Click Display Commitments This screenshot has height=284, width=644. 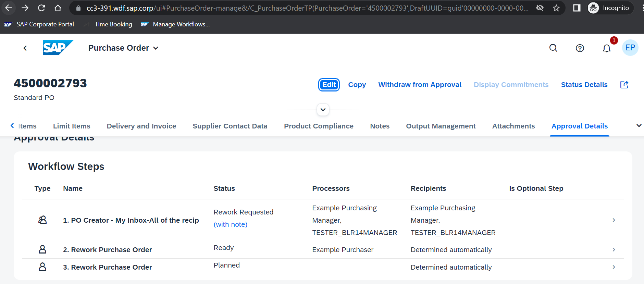point(511,85)
